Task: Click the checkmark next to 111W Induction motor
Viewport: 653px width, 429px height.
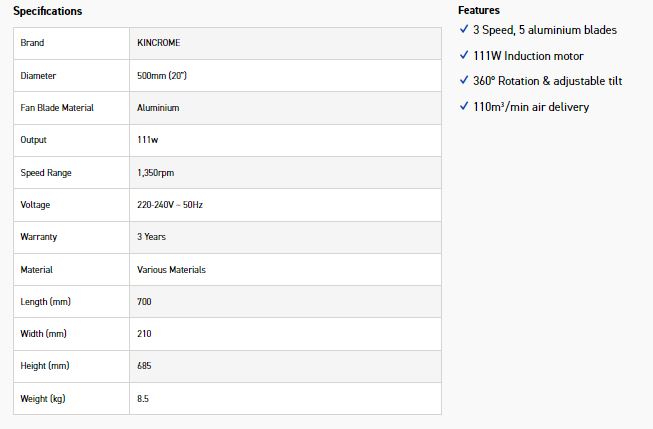Action: [463, 56]
